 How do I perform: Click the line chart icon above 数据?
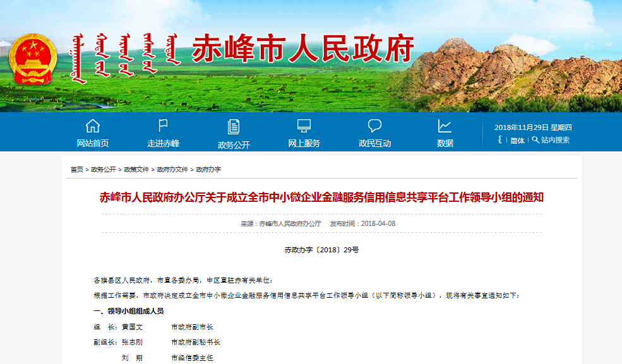445,126
